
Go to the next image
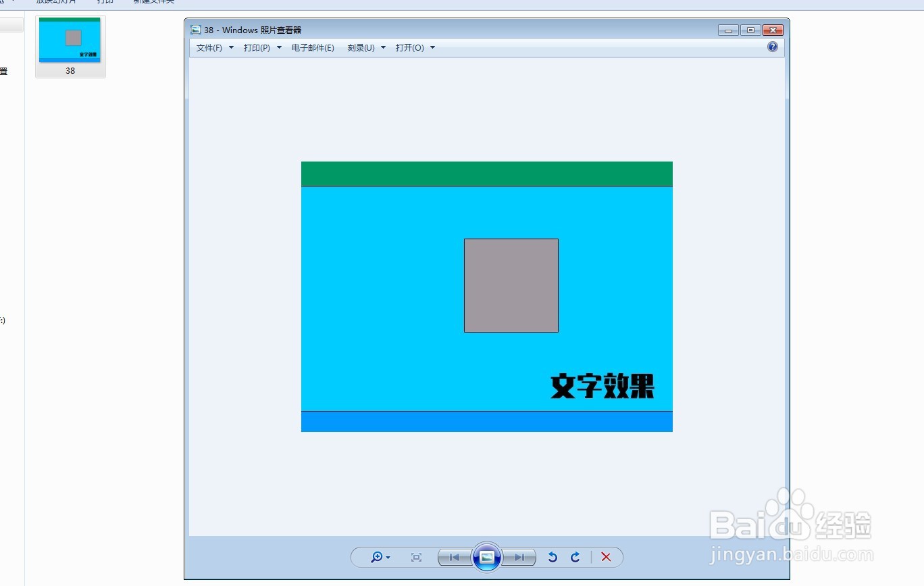click(x=519, y=557)
